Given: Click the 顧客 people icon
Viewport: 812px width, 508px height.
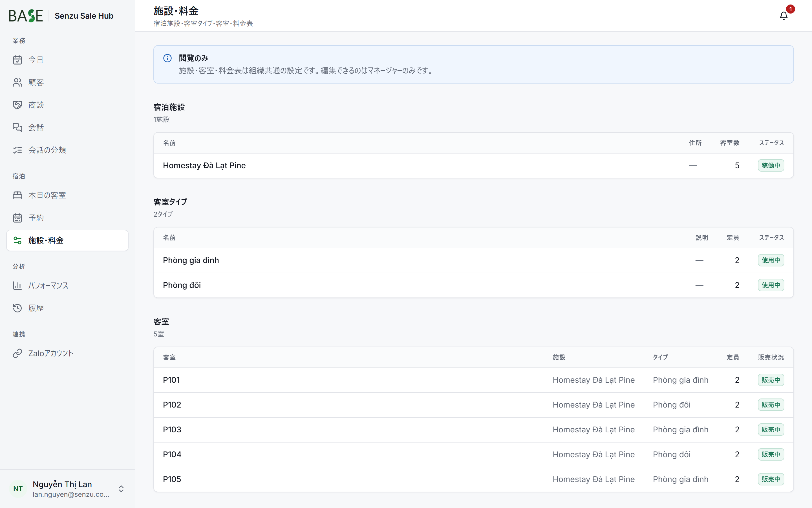Looking at the screenshot, I should (17, 82).
